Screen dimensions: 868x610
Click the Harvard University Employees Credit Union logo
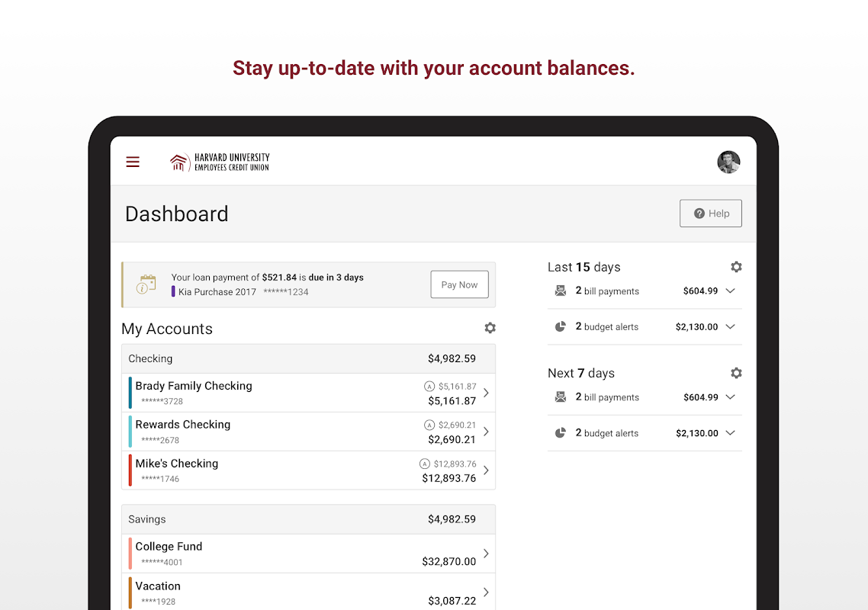(219, 162)
